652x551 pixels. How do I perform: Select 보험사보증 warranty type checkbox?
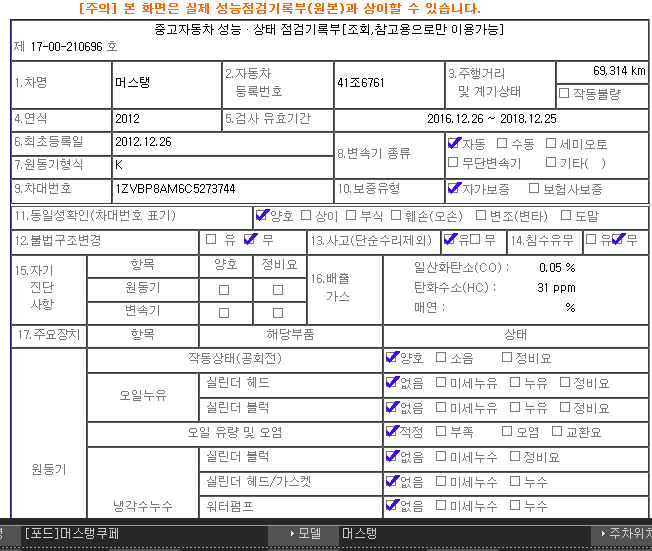click(x=532, y=188)
